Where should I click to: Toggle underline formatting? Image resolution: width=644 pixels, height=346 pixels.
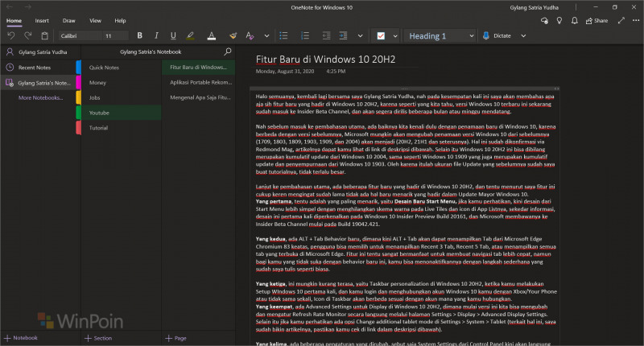tap(173, 35)
